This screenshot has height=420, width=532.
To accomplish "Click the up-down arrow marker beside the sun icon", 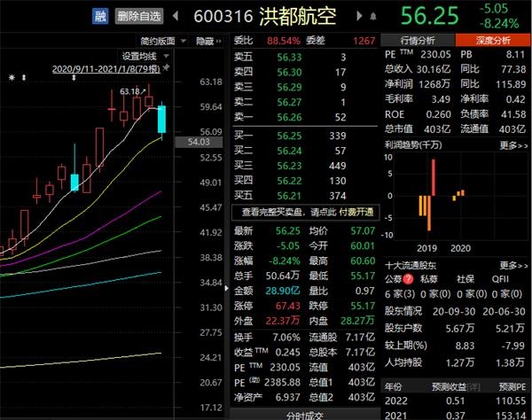I will [24, 78].
